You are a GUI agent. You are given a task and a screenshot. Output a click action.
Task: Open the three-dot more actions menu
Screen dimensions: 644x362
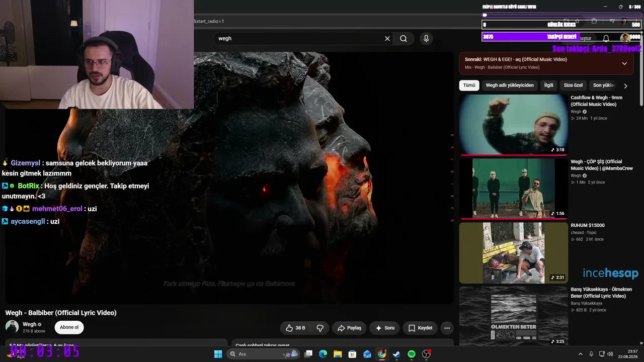point(447,328)
